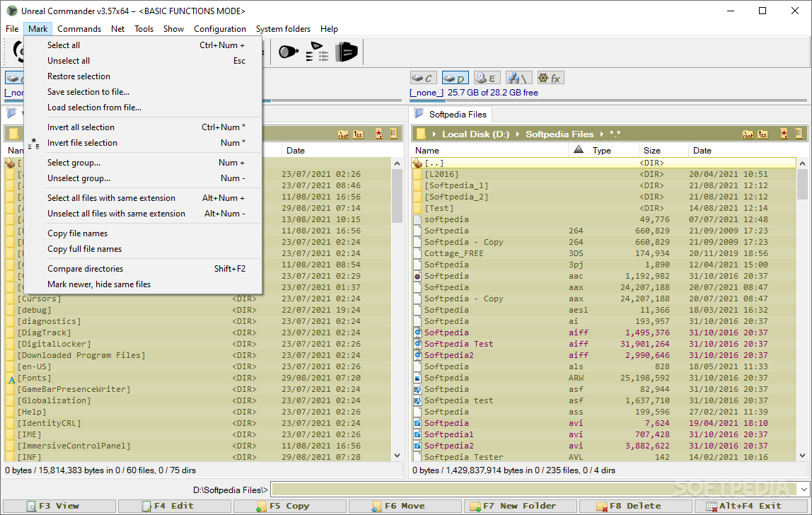812x515 pixels.
Task: Go to root folder in right panel
Action: pyautogui.click(x=748, y=134)
